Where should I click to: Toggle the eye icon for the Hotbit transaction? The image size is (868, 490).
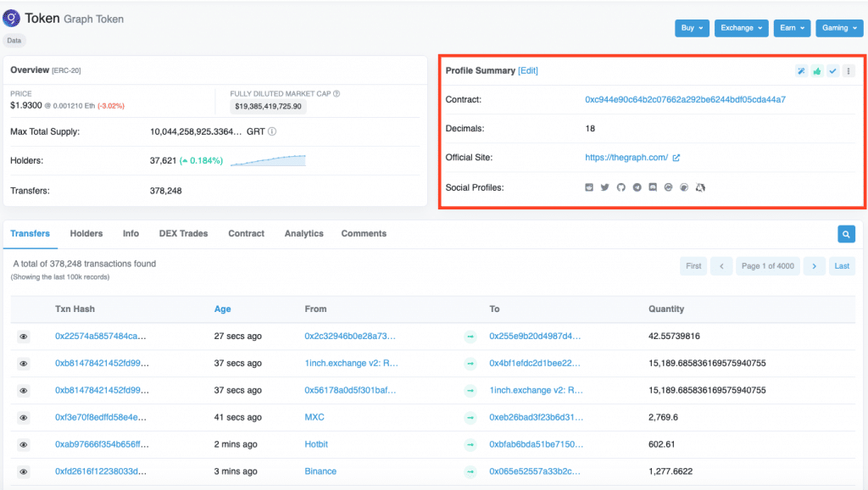pos(24,445)
